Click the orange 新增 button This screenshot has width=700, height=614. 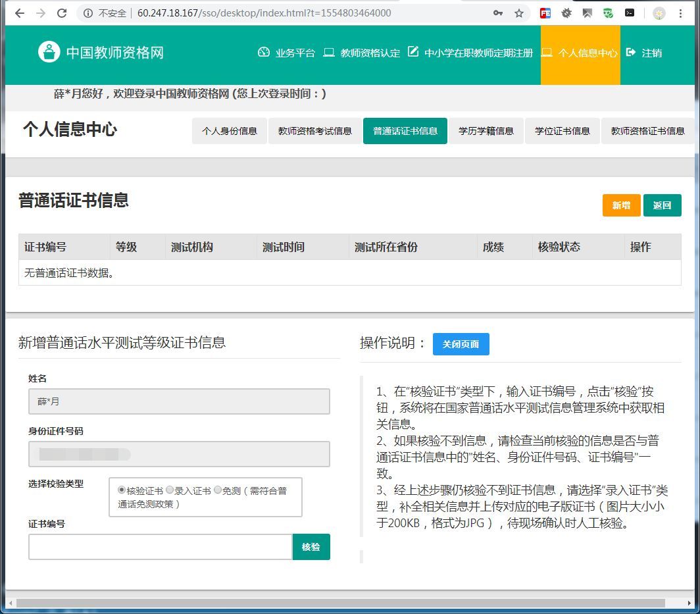point(621,205)
